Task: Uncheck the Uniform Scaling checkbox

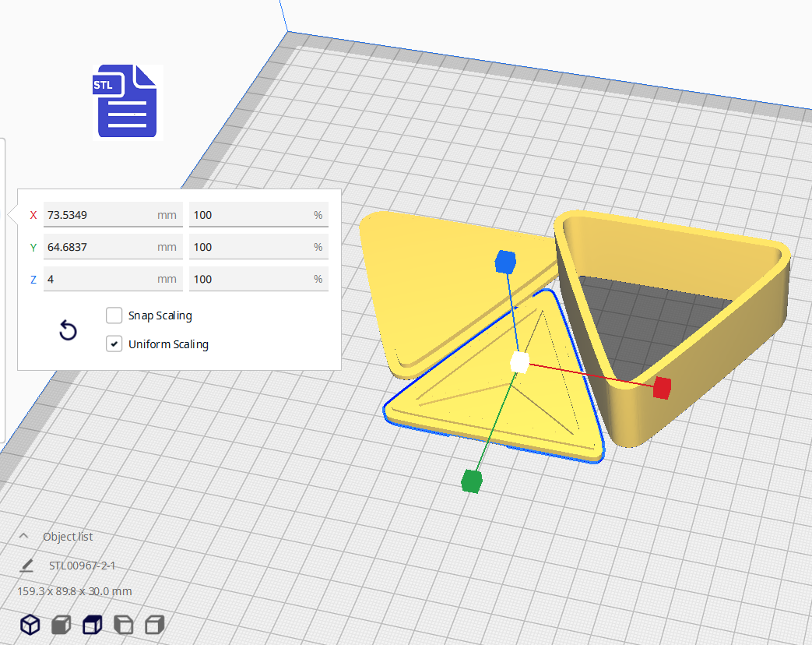Action: [x=114, y=344]
